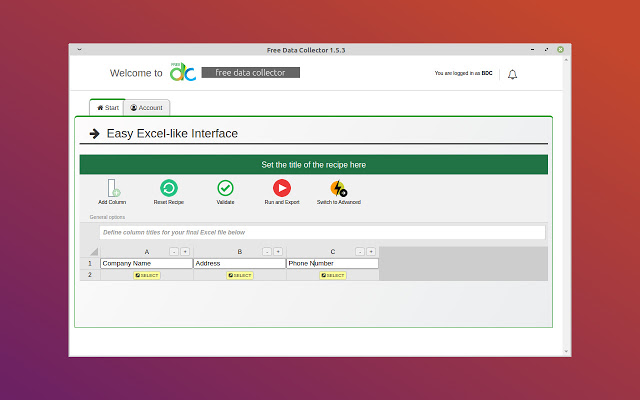This screenshot has width=640, height=400.
Task: Click the green Validate checkmark icon
Action: coord(225,188)
